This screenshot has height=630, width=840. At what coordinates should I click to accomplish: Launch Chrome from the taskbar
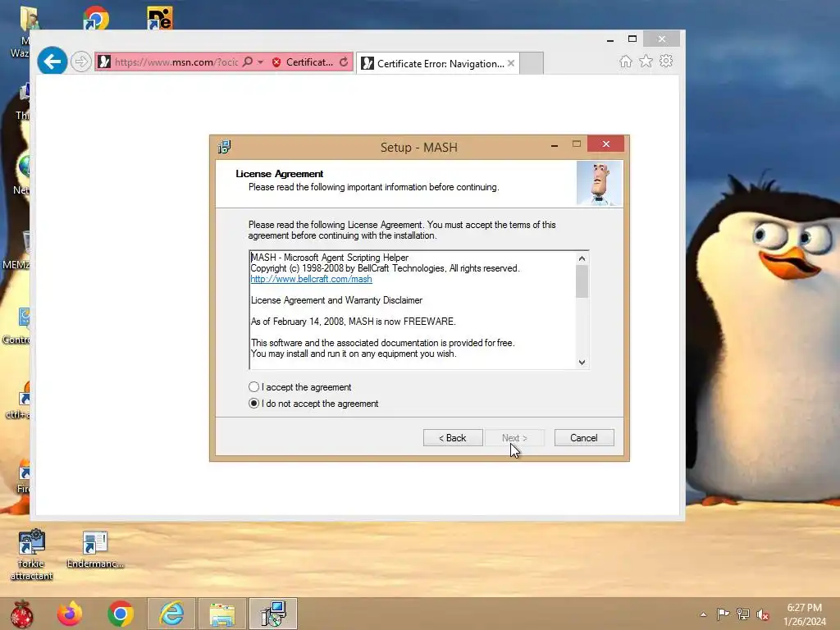click(121, 614)
